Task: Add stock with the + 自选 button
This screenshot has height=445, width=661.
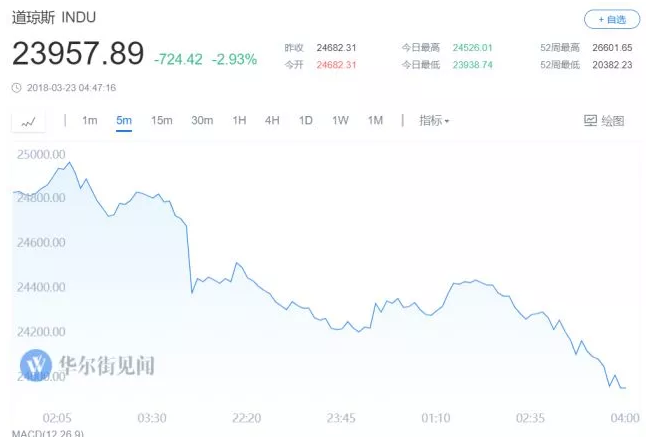Action: [612, 19]
